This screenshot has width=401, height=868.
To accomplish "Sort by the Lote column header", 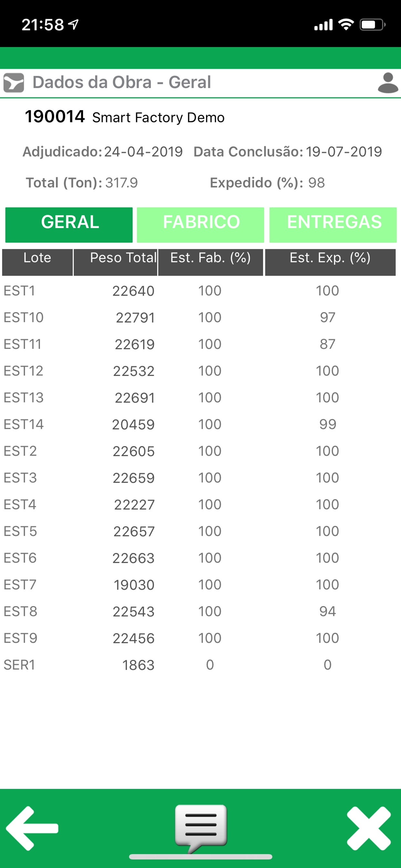I will [37, 262].
